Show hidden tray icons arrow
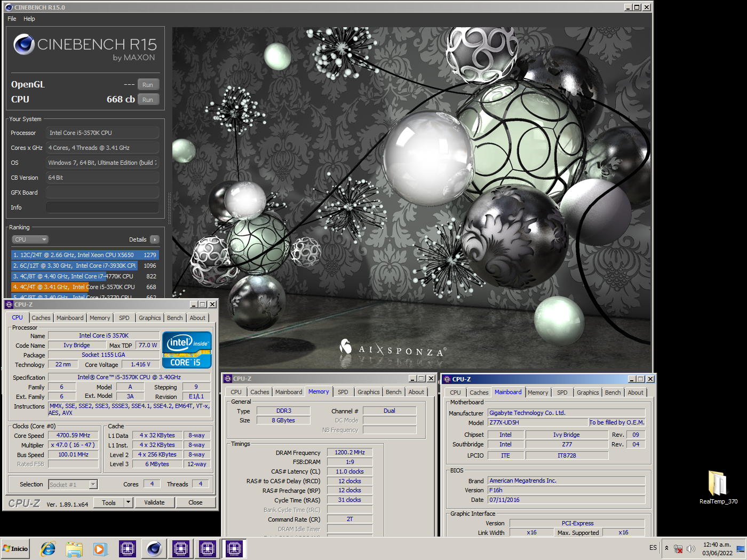Screen dimensions: 747x560 pos(666,548)
